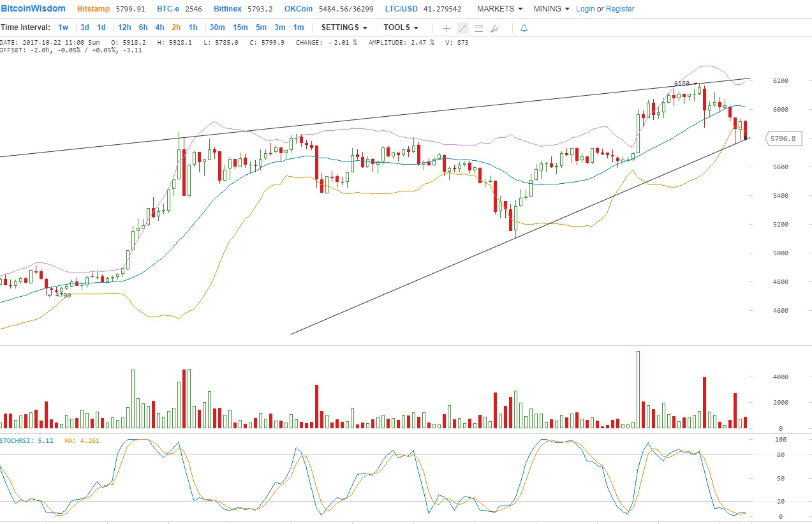Click the Login link
This screenshot has height=524, width=812.
coord(585,9)
